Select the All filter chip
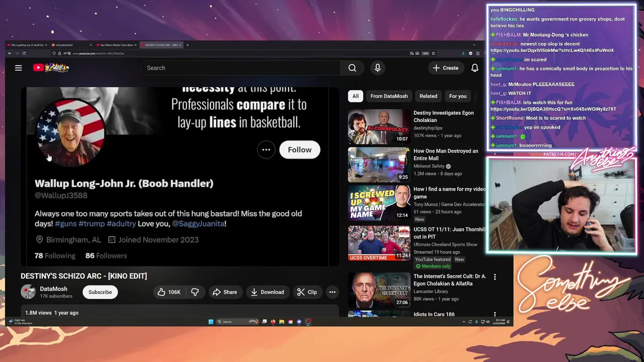The width and height of the screenshot is (644, 362). point(355,96)
